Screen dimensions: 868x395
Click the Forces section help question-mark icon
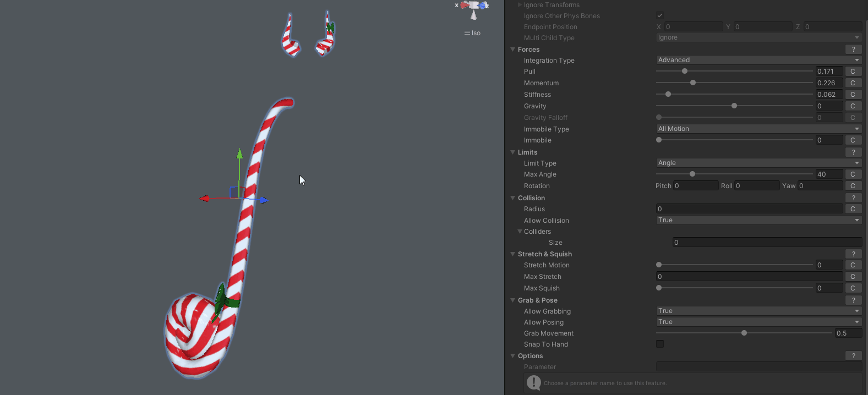pos(853,50)
